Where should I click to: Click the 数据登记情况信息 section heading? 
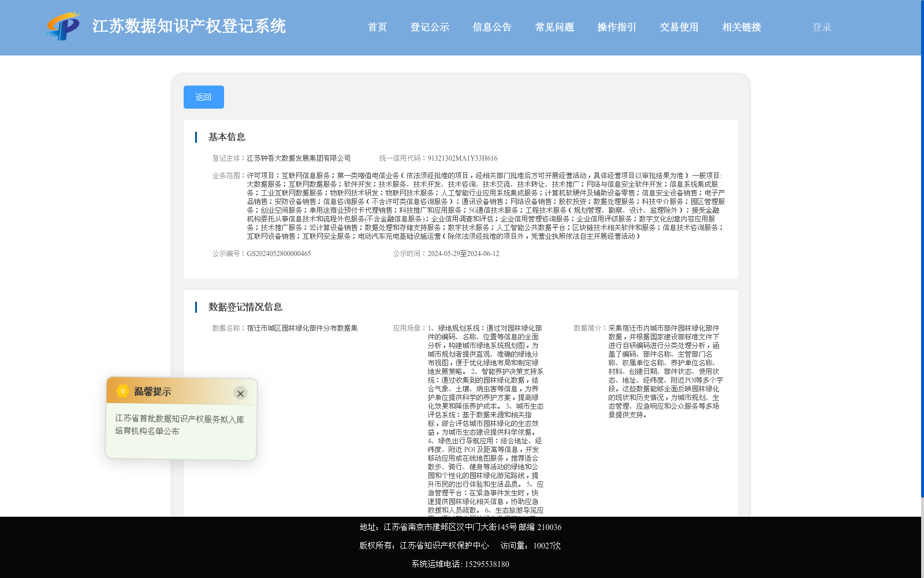pyautogui.click(x=245, y=307)
